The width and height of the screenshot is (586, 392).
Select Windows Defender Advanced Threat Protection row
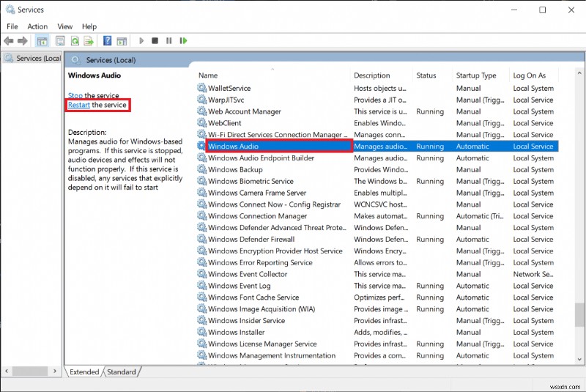click(x=377, y=227)
